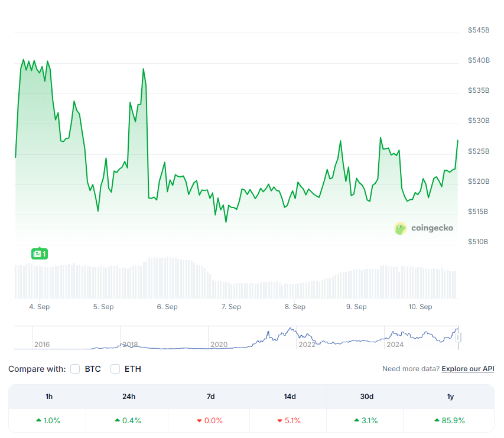Grab the range navigator handle at right
Screen dimensions: 504x438
pos(459,338)
